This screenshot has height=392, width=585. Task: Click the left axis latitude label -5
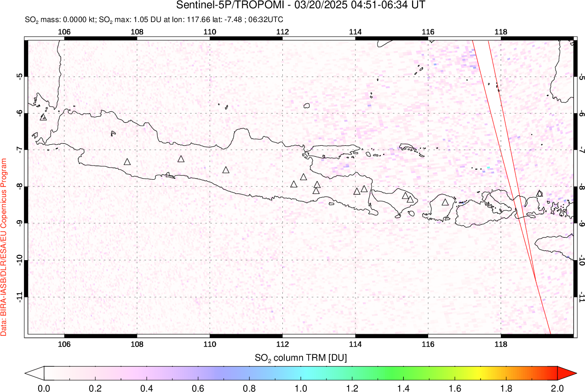[x=20, y=76]
